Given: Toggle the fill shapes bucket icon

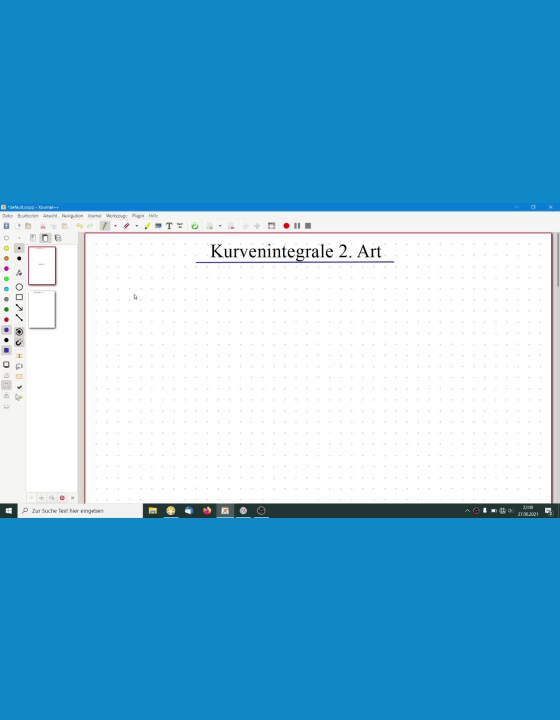Looking at the screenshot, I should [19, 273].
